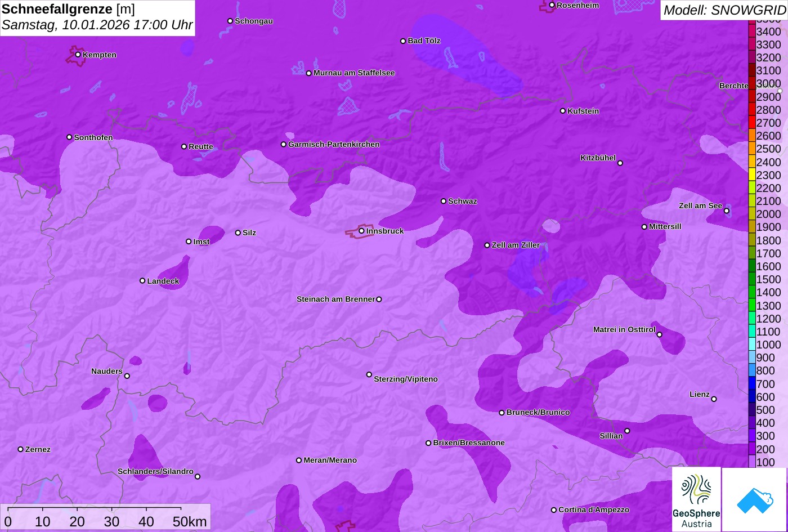Click the 'Schneefallgrenze [m]' map title
The image size is (788, 532).
click(68, 10)
